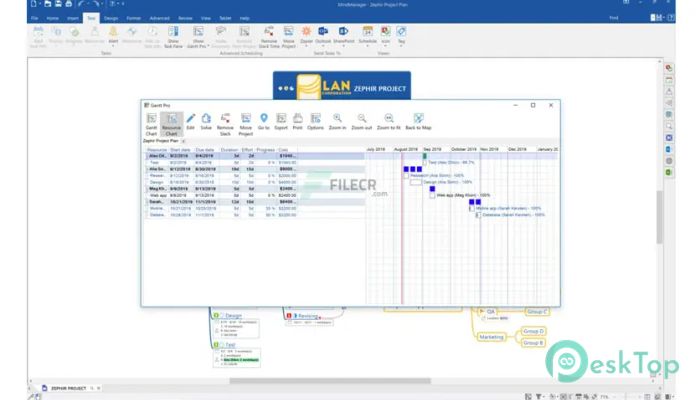This screenshot has width=700, height=400.
Task: Select the ZEPHIR PROJECT document tab at bottom
Action: 68,388
